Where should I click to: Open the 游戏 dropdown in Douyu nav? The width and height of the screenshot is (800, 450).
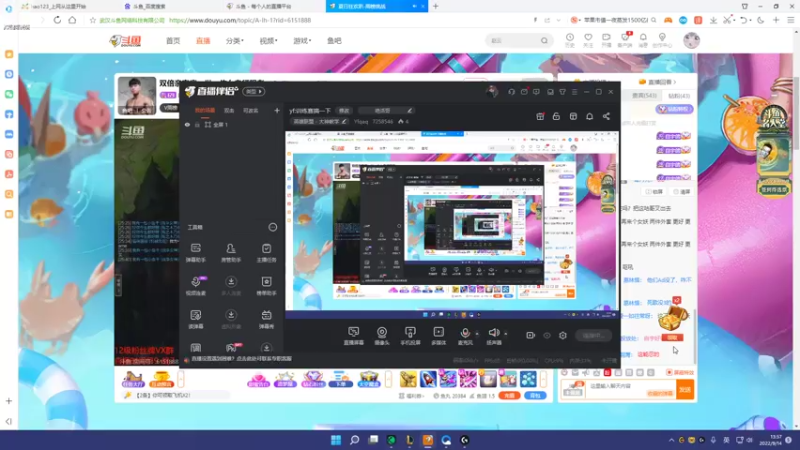tap(302, 40)
